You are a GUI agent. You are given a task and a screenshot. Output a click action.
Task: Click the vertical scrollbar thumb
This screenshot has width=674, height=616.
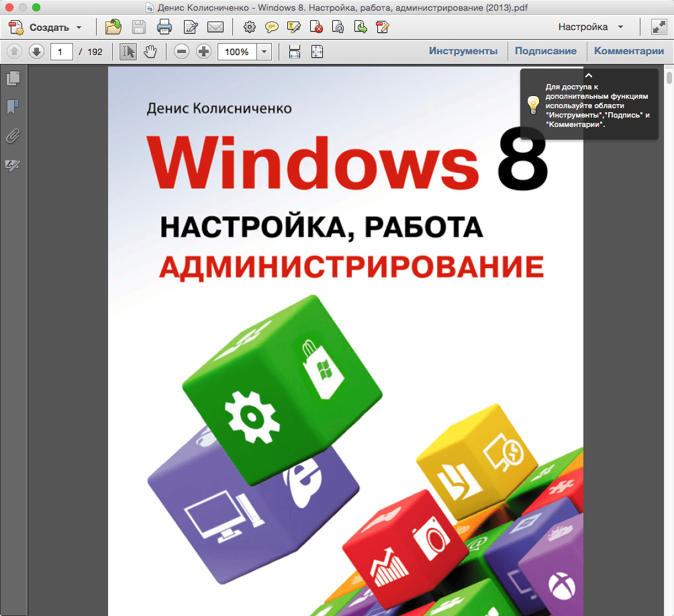pyautogui.click(x=669, y=78)
